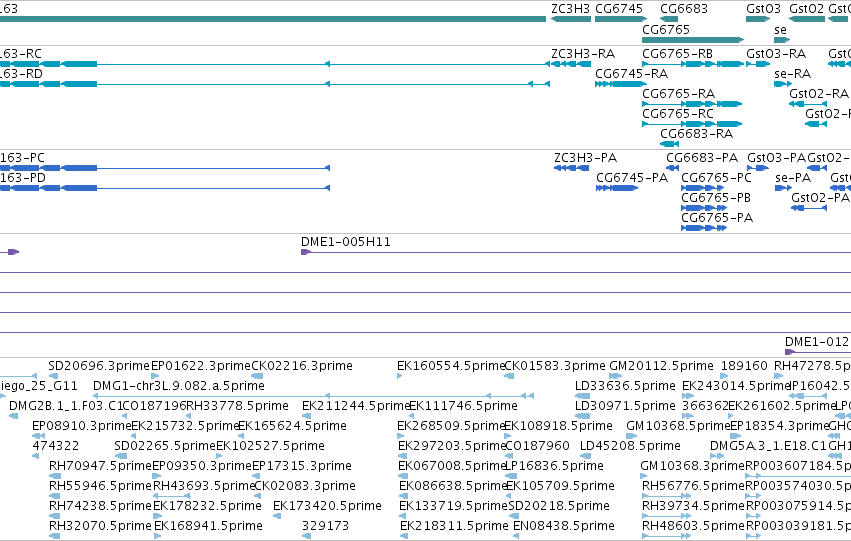Open the se-RA transcript
Viewport: 851px width, 541px height.
click(783, 84)
